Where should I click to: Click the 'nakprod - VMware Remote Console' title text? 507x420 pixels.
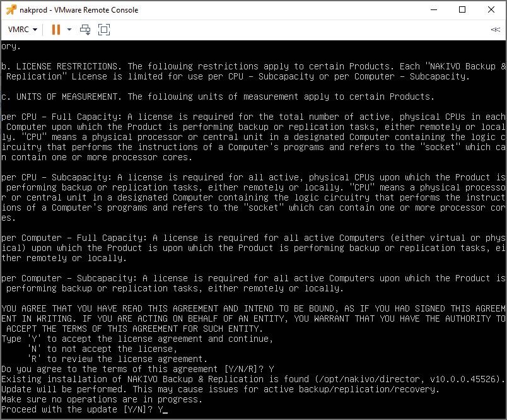tap(79, 10)
